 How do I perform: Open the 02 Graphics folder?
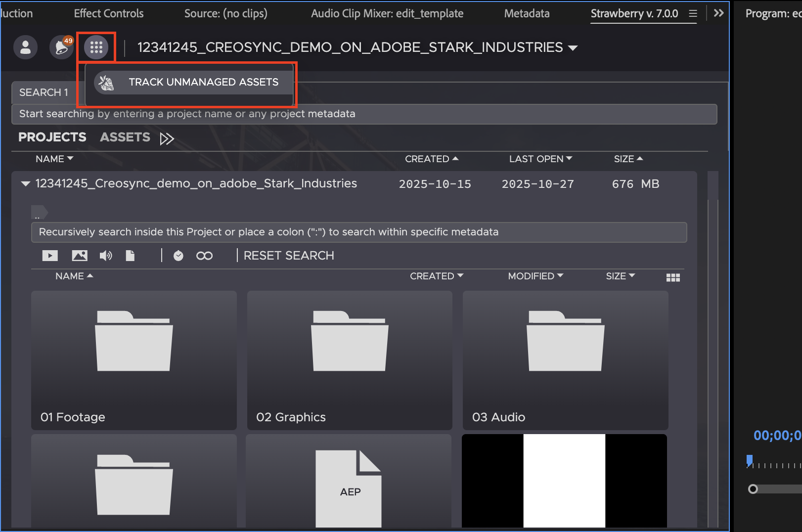point(349,360)
